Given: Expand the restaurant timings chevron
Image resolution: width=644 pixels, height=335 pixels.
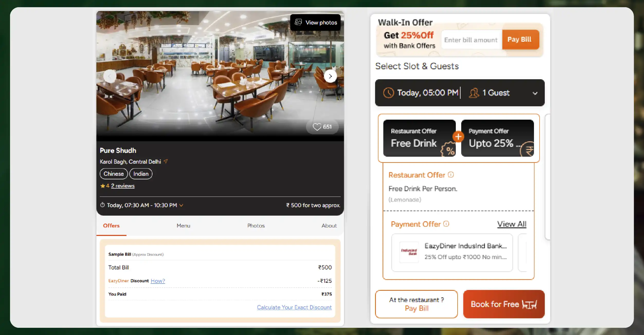Looking at the screenshot, I should coord(182,205).
